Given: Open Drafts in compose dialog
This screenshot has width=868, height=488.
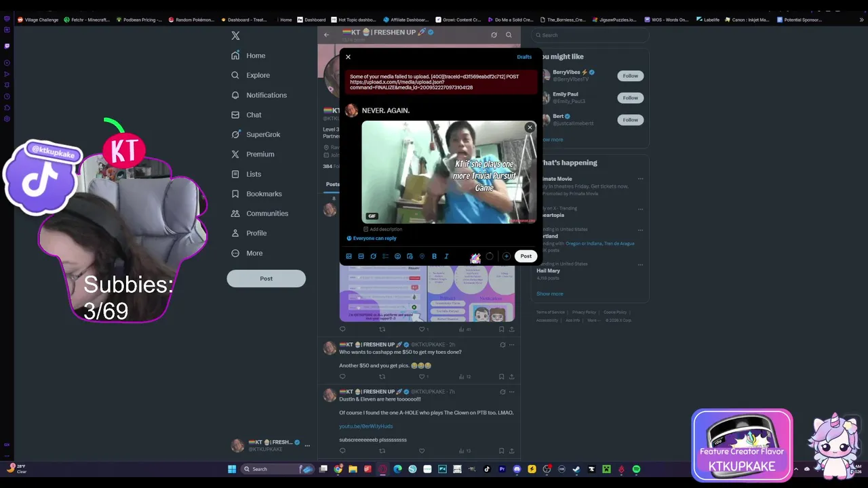Looking at the screenshot, I should (524, 57).
